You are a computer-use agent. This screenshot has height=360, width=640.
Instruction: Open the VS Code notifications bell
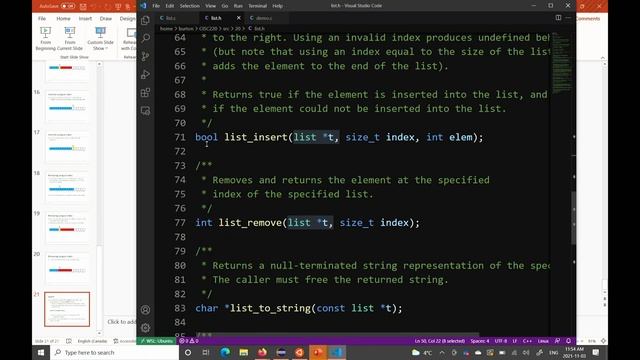(568, 341)
